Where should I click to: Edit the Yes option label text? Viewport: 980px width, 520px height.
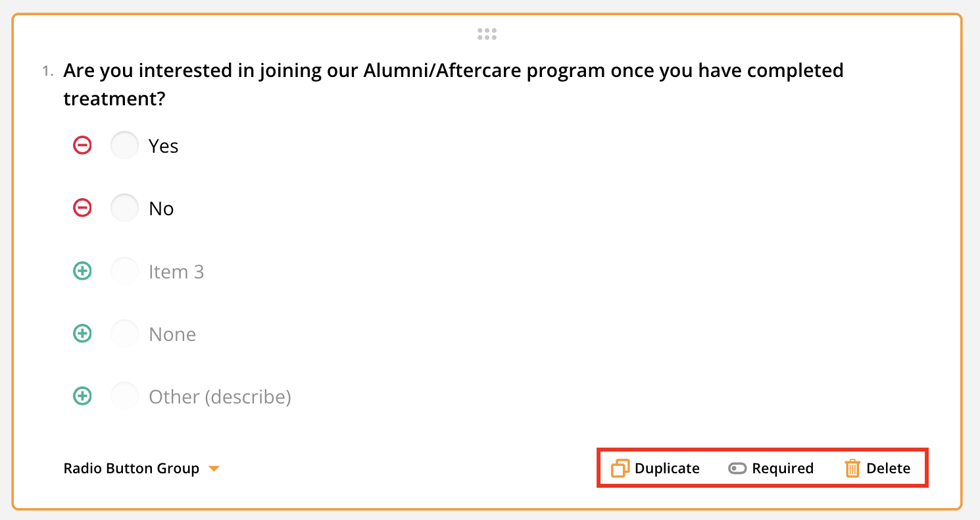[164, 145]
